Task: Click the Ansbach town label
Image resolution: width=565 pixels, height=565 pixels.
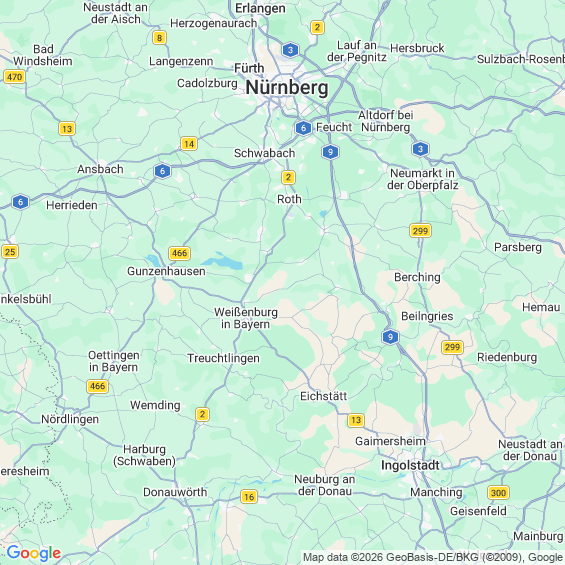Action: [100, 169]
